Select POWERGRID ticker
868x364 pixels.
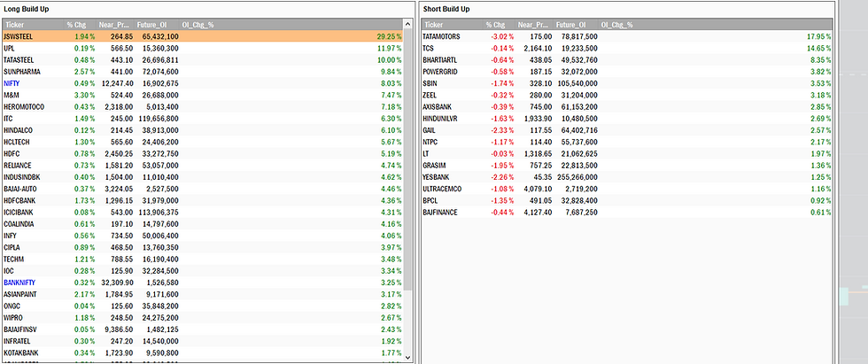click(440, 72)
